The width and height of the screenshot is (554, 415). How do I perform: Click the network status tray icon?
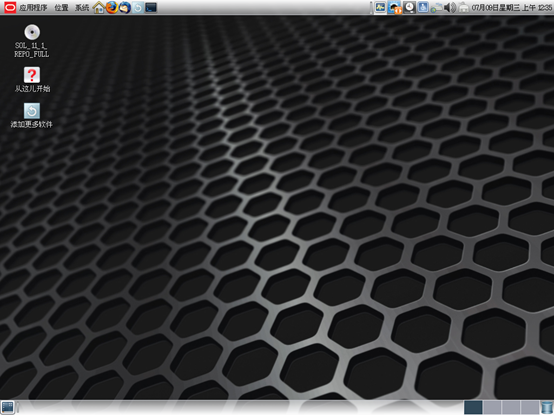pos(436,7)
